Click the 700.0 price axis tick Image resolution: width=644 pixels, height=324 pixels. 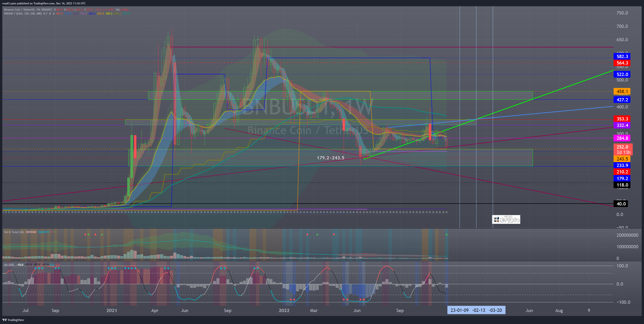pos(622,26)
